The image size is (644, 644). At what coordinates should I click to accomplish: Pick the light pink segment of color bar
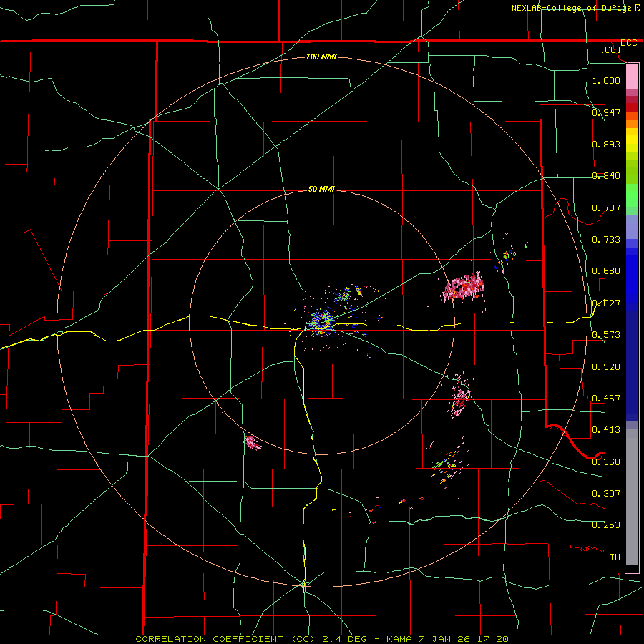(x=632, y=77)
